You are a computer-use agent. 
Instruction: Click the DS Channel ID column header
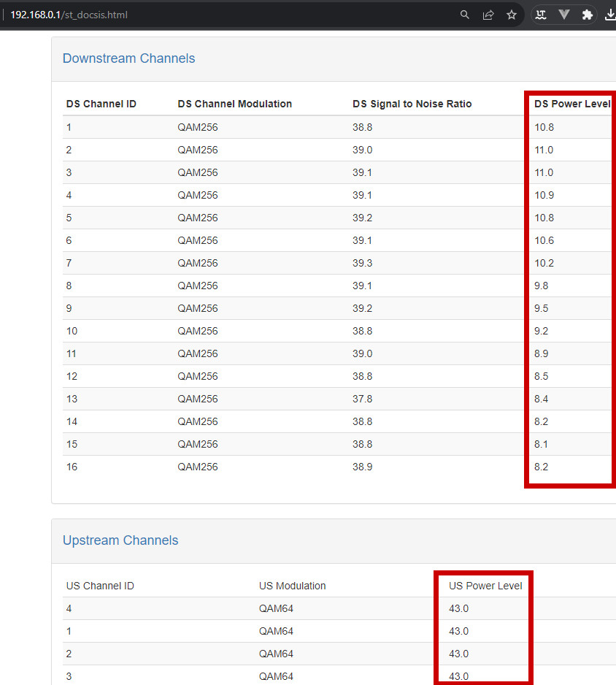[101, 104]
